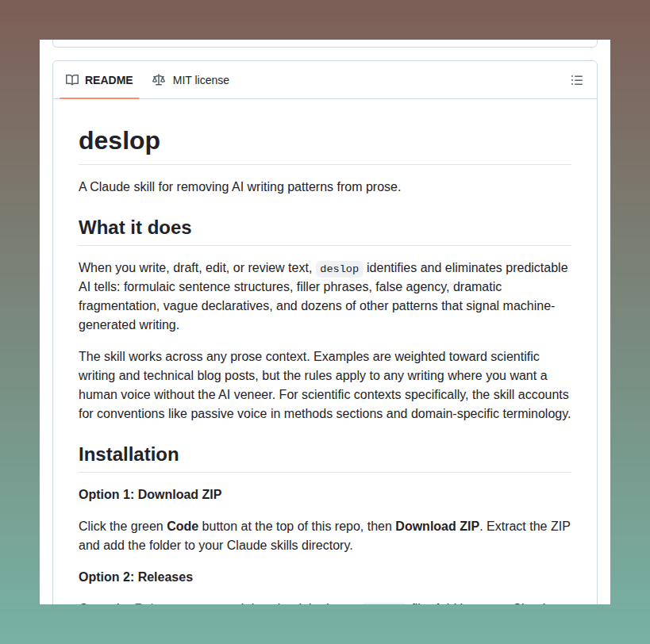Click the 'deslop' main heading
The image size is (650, 644).
(119, 140)
